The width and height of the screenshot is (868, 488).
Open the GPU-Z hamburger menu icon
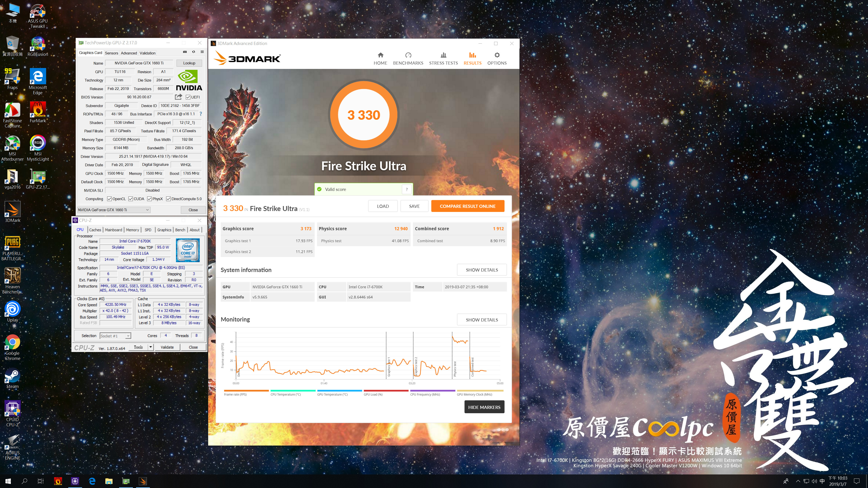click(x=202, y=52)
